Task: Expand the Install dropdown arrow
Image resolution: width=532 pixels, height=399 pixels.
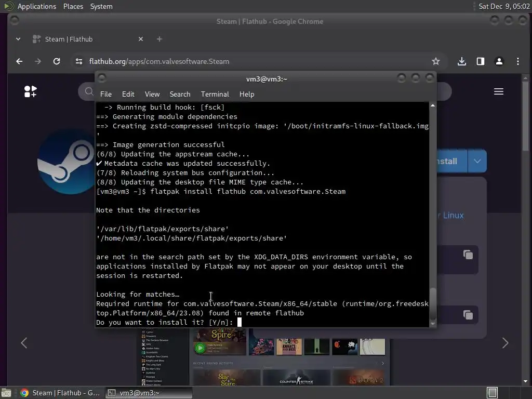Action: [x=477, y=161]
